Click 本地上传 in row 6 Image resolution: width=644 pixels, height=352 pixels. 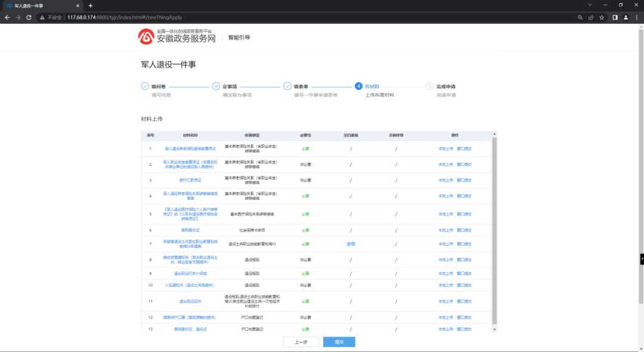coord(445,230)
